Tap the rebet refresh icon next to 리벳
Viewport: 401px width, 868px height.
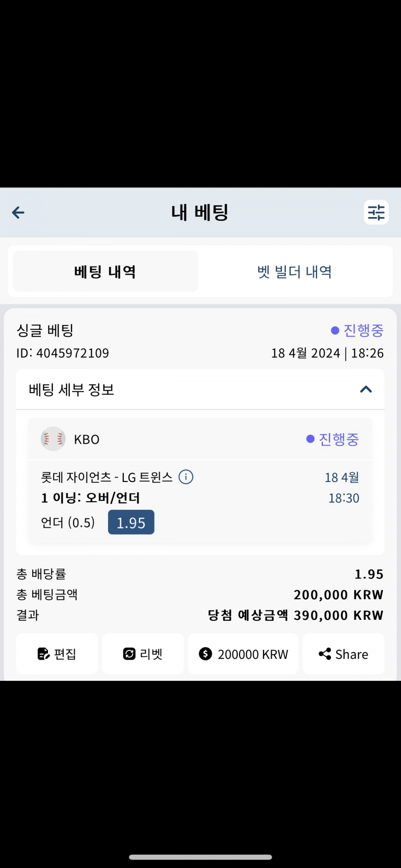[129, 654]
